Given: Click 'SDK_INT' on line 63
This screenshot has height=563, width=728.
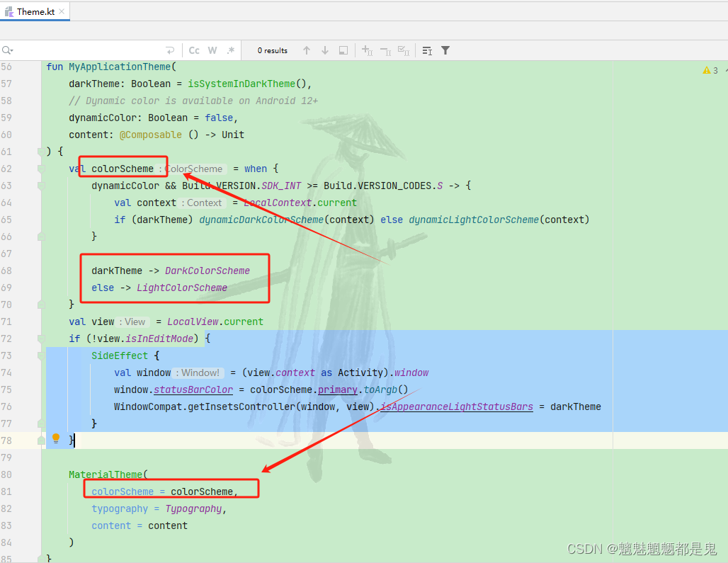Looking at the screenshot, I should click(x=281, y=186).
